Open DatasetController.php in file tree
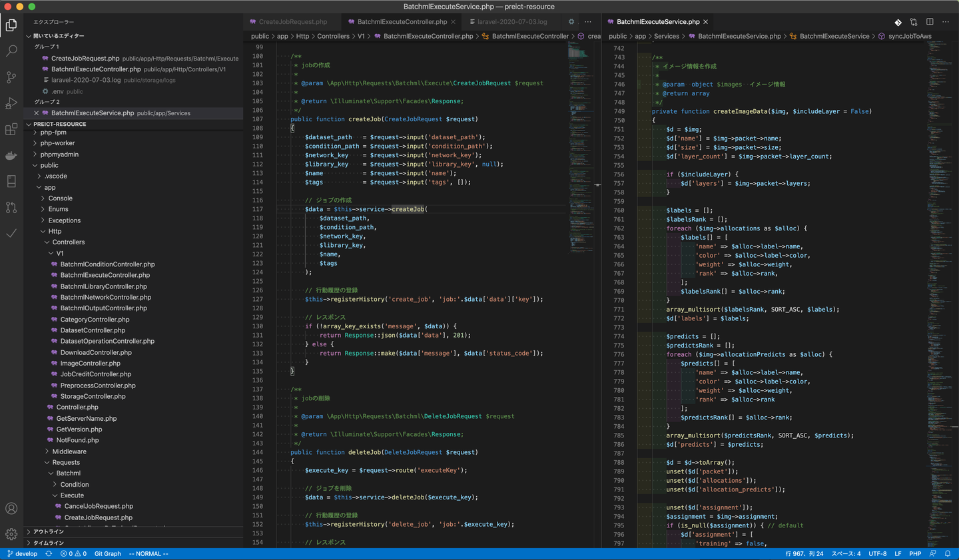 point(93,330)
